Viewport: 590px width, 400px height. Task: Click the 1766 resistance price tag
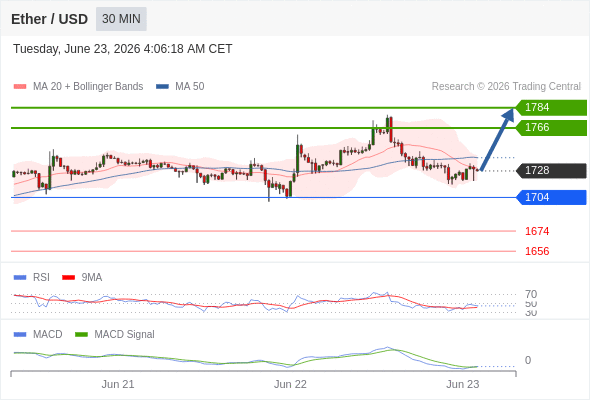[x=551, y=128]
